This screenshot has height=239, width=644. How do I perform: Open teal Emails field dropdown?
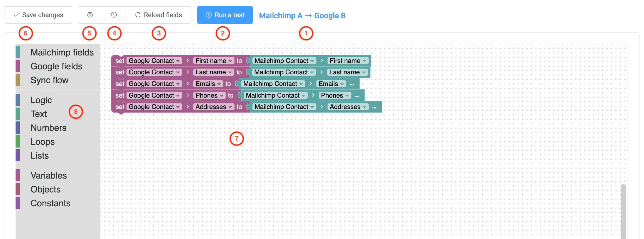tap(331, 84)
